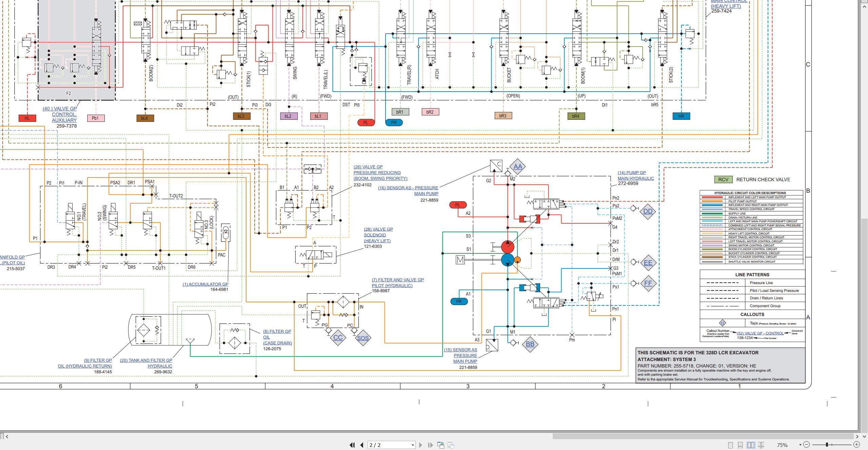Click the red HL connector tag
The height and width of the screenshot is (450, 868).
27,118
